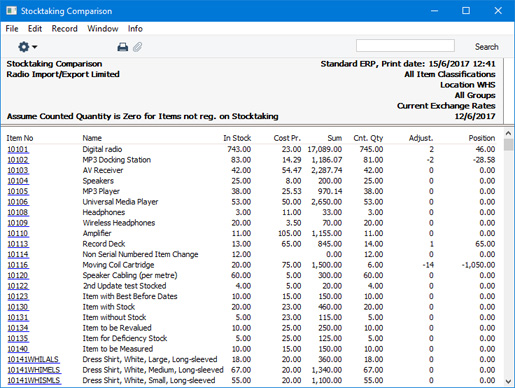Open the Record menu
The width and height of the screenshot is (515, 388).
pyautogui.click(x=64, y=29)
